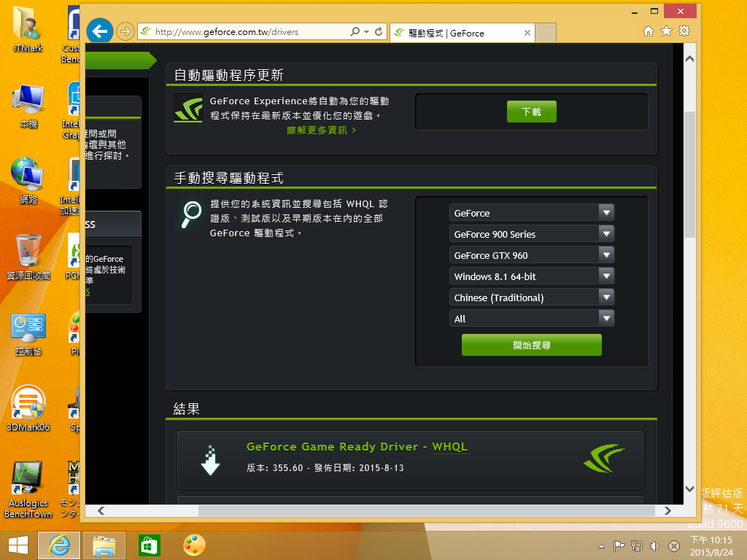Image resolution: width=747 pixels, height=560 pixels.
Task: Click the 下載 download button
Action: click(531, 112)
